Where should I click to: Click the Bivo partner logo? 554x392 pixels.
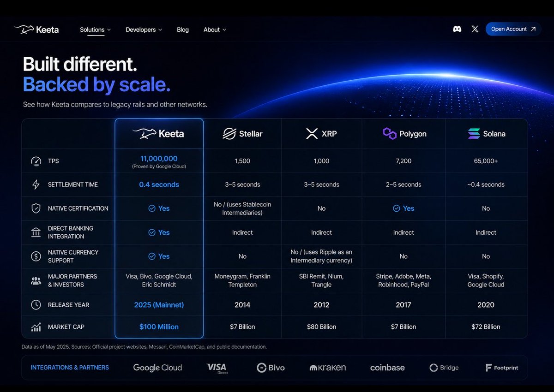click(x=271, y=368)
